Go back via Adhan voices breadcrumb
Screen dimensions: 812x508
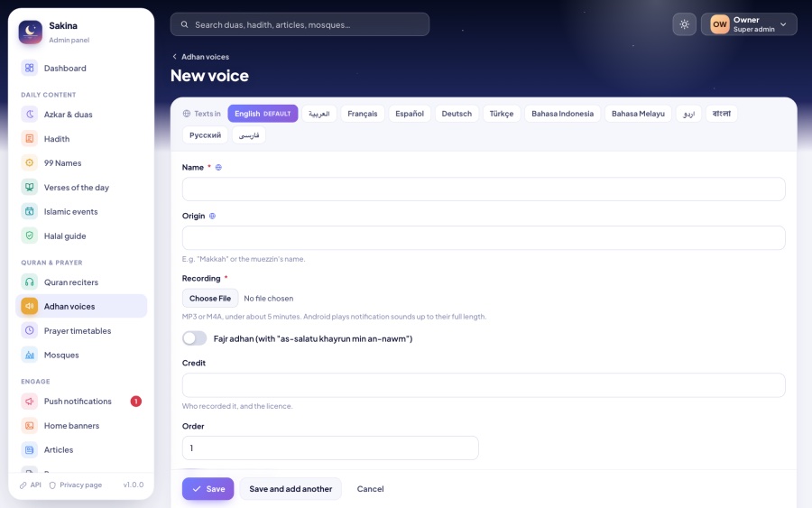200,57
